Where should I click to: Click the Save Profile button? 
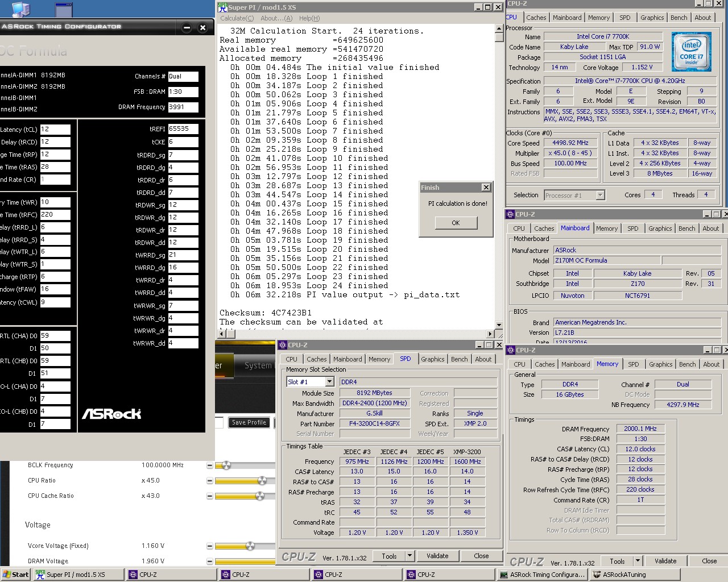click(249, 422)
